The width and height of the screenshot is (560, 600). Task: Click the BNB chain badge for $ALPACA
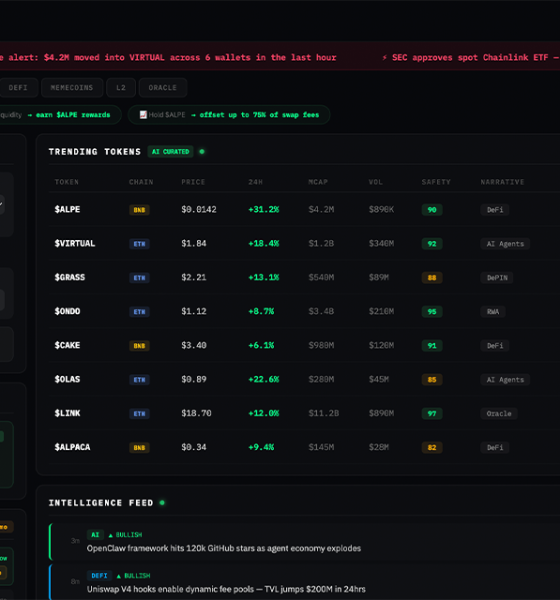[139, 447]
